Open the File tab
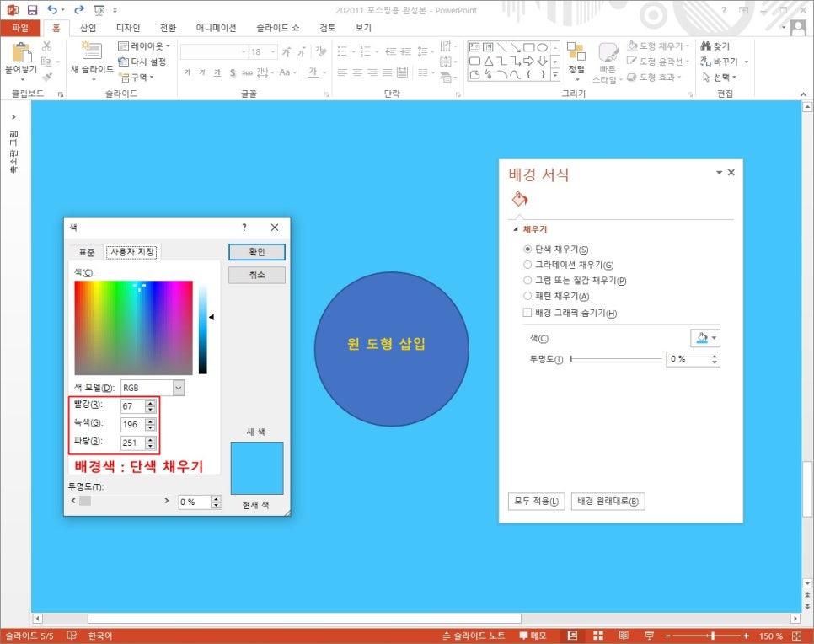Image resolution: width=814 pixels, height=644 pixels. click(20, 28)
